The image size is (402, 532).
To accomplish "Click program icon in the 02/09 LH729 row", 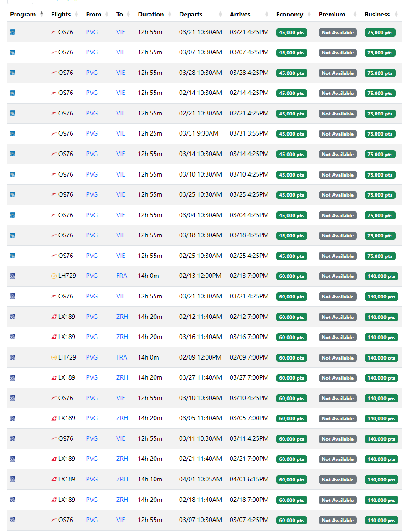I will [x=13, y=358].
